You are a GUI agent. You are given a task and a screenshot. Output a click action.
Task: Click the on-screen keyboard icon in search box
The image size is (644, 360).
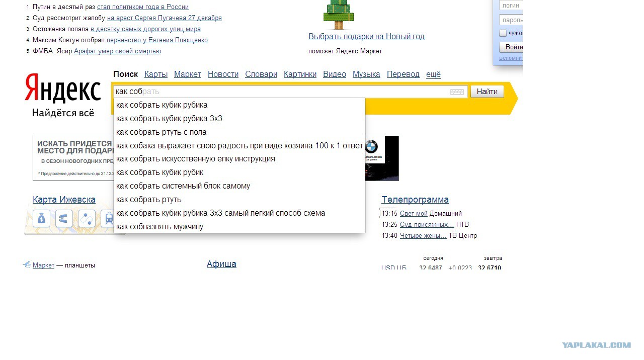point(457,92)
